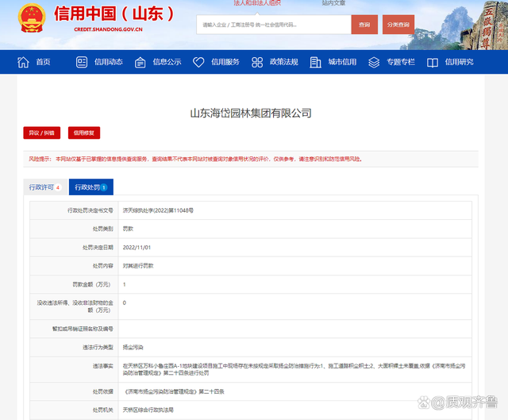Open the 政策法规 menu item
Viewport: 508px width, 420px height.
pyautogui.click(x=284, y=62)
